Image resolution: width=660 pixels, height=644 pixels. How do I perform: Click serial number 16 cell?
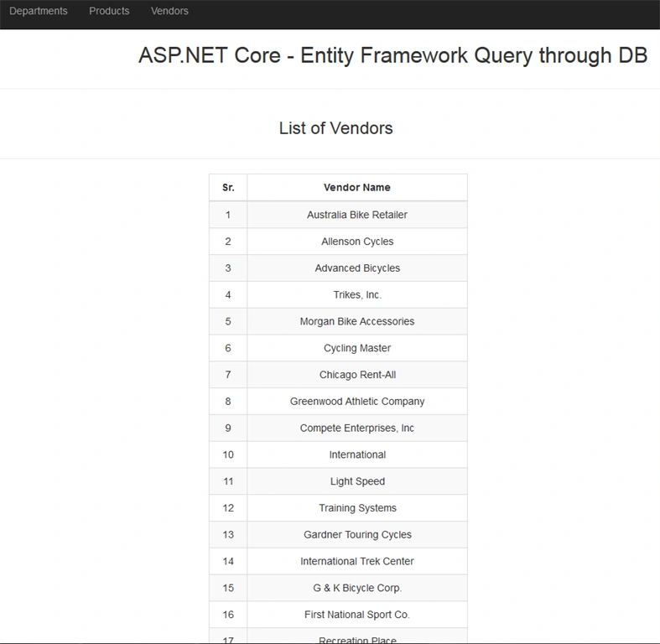tap(228, 615)
